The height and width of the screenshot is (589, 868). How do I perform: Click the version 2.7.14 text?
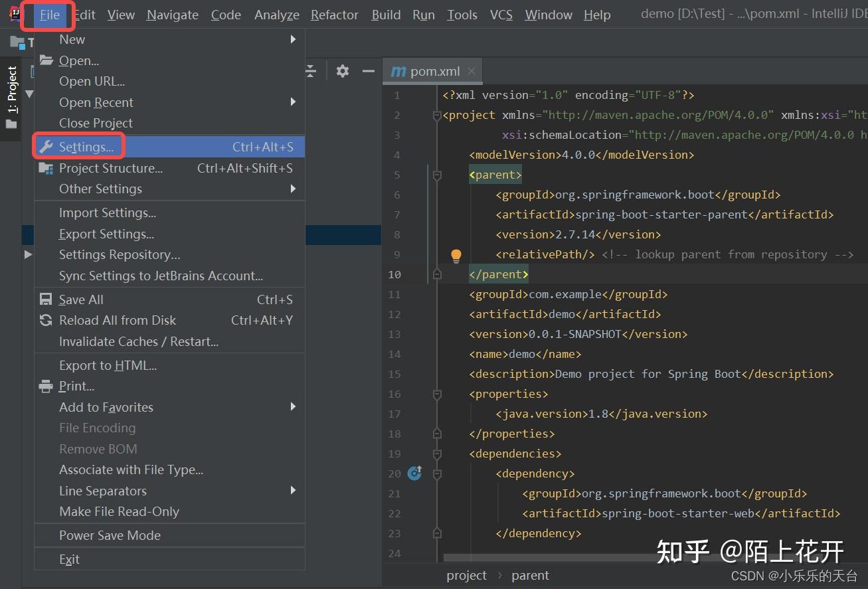575,234
